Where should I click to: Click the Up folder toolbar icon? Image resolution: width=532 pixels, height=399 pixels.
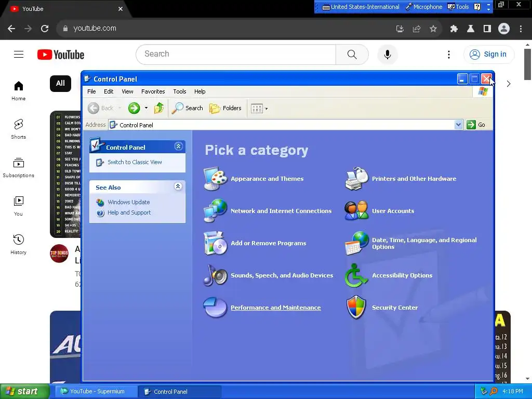(159, 108)
